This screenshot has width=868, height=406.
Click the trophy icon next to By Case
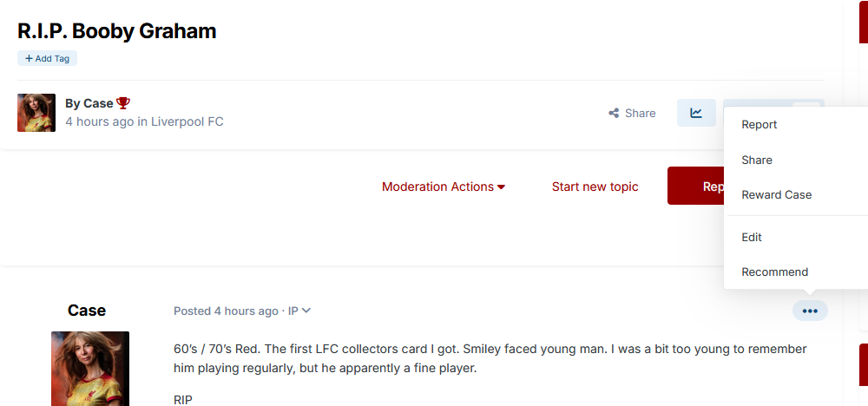click(123, 103)
